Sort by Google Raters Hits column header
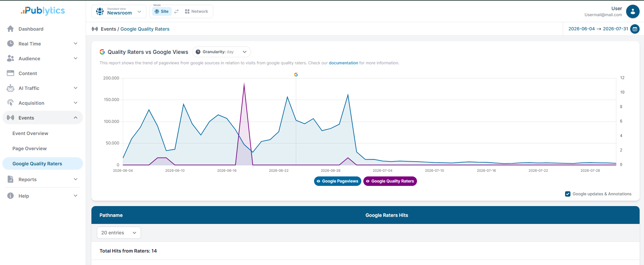This screenshot has height=265, width=644. click(387, 215)
